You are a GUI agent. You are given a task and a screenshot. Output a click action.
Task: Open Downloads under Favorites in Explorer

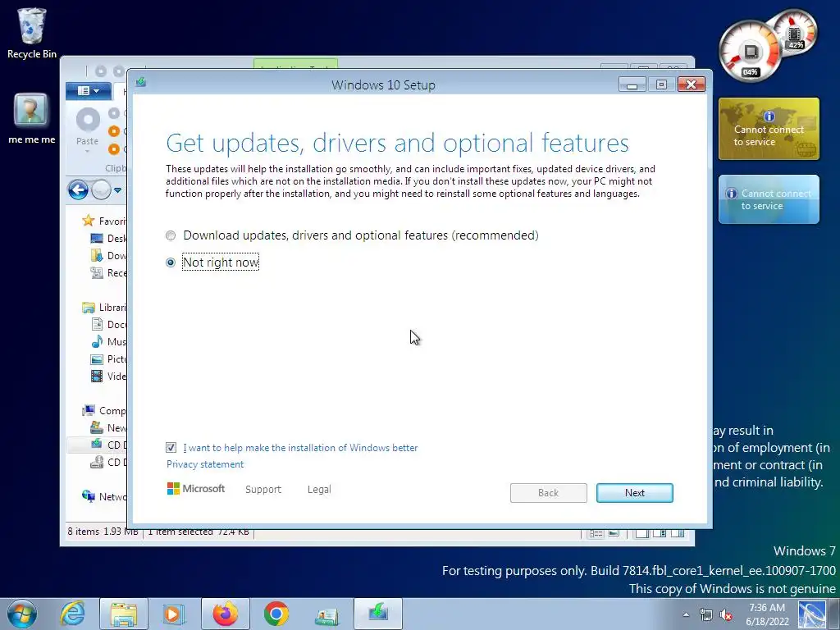coord(109,256)
